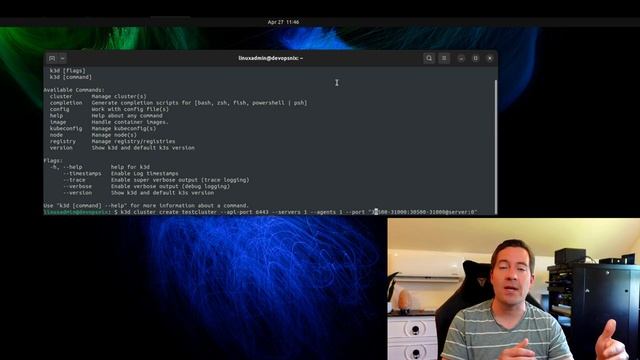
Task: Open a new terminal tab icon
Action: [x=52, y=58]
